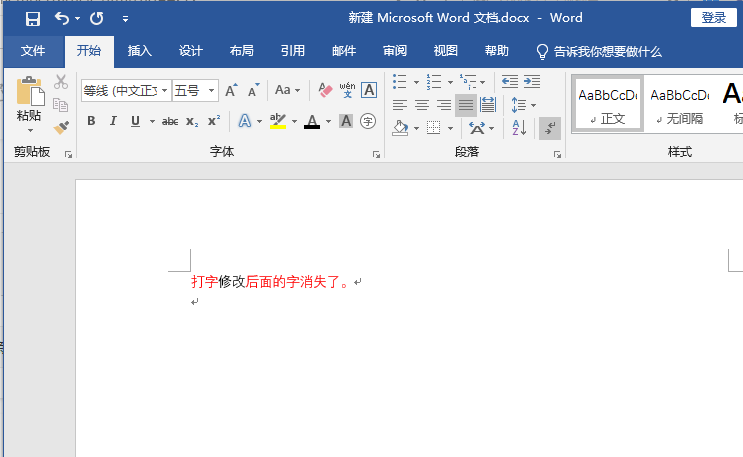Click the 告诉我你想要做什么 search box

598,51
